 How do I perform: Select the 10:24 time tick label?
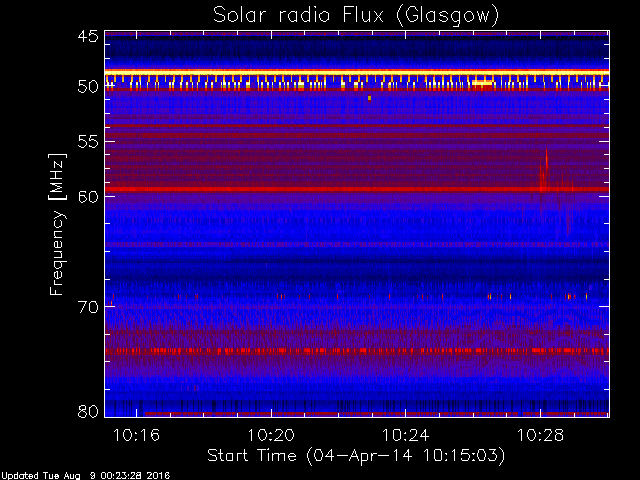[x=406, y=435]
